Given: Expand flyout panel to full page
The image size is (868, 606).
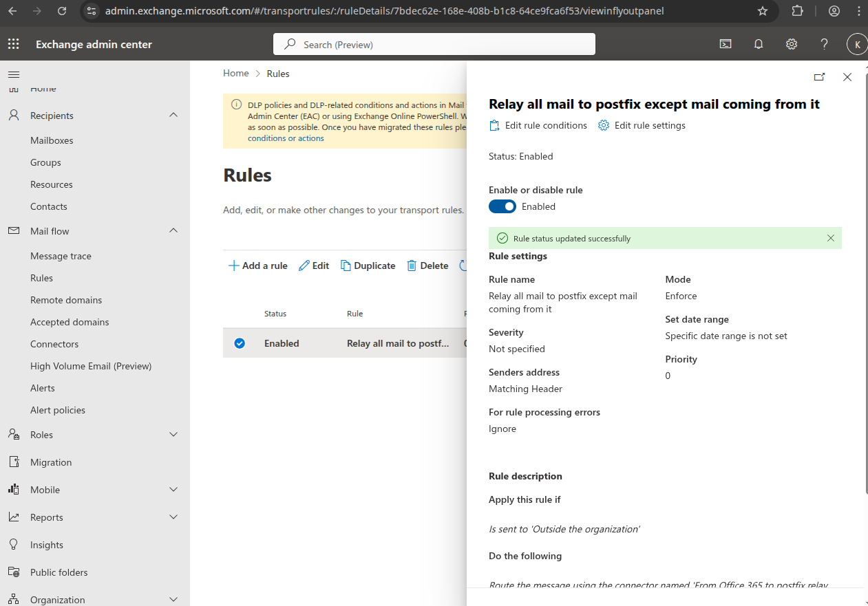Looking at the screenshot, I should pyautogui.click(x=819, y=77).
